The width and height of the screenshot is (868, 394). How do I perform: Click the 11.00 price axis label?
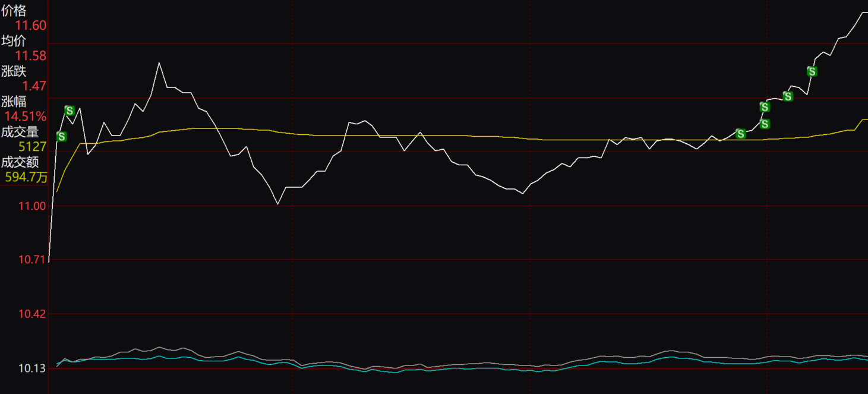(x=31, y=206)
